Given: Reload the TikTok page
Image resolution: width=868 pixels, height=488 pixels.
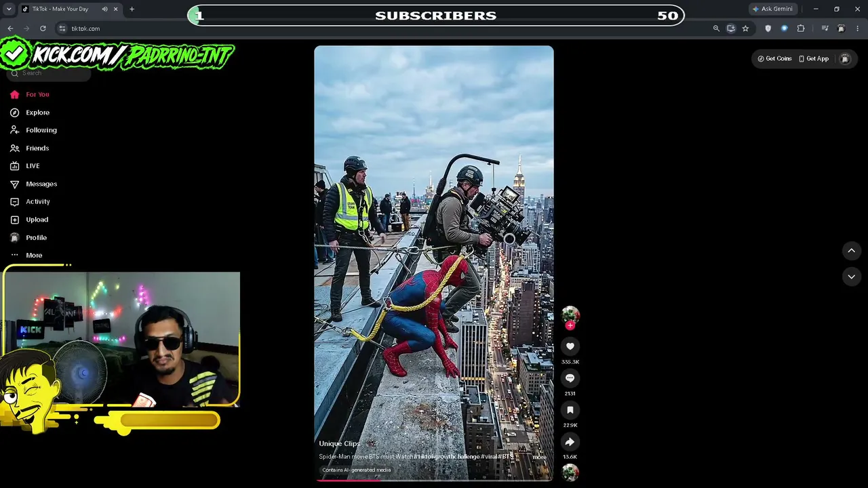Looking at the screenshot, I should click(x=43, y=28).
